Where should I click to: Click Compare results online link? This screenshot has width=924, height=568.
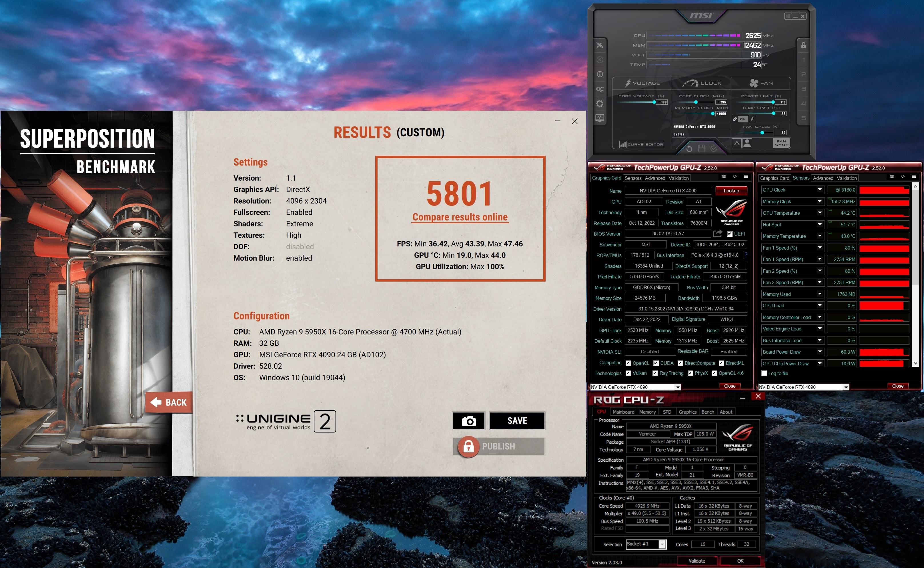click(460, 217)
